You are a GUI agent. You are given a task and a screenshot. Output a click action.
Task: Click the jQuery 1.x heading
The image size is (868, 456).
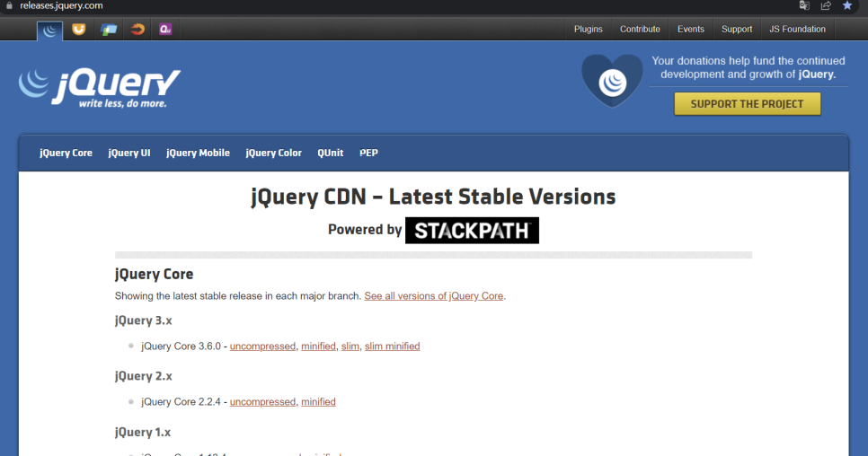pos(143,433)
